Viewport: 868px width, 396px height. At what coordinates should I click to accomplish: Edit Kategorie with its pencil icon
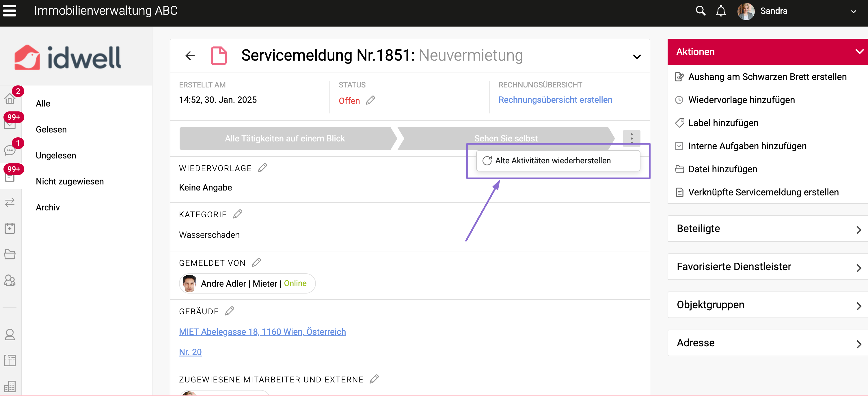pos(238,214)
